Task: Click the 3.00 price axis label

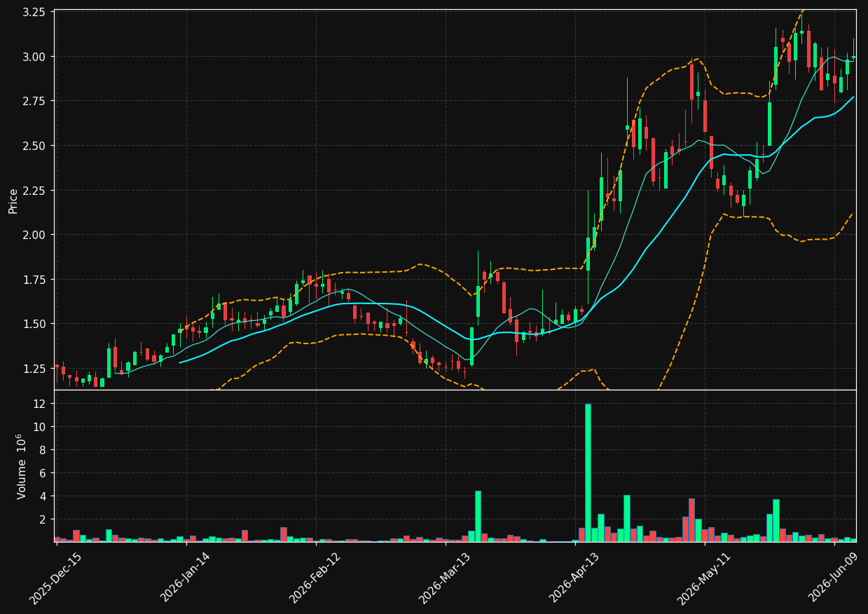Action: (x=34, y=57)
